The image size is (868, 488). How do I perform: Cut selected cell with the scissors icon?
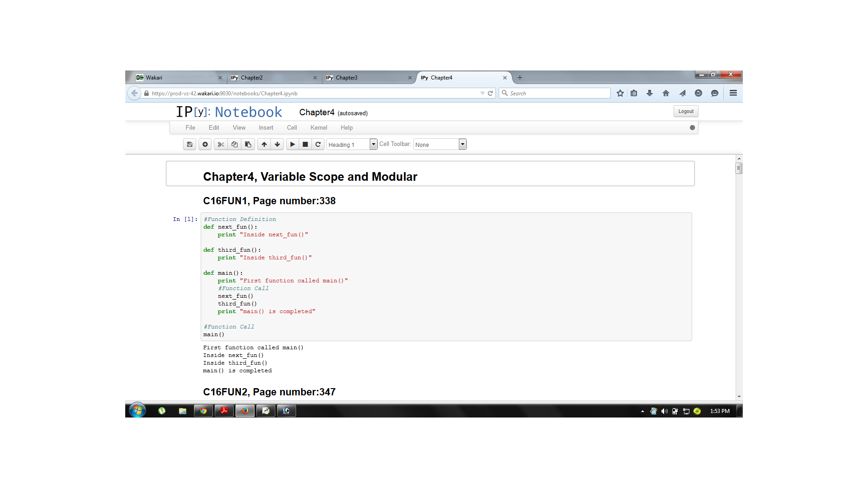[221, 144]
